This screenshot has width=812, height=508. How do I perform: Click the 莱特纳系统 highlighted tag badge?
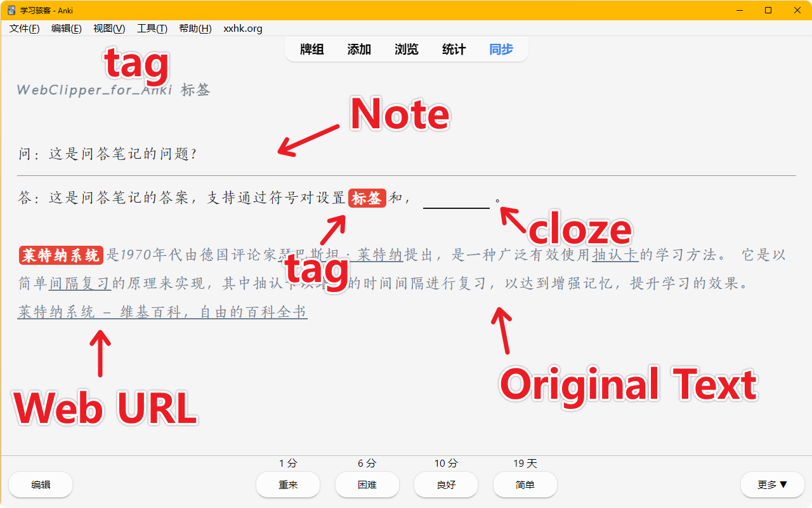coord(60,255)
